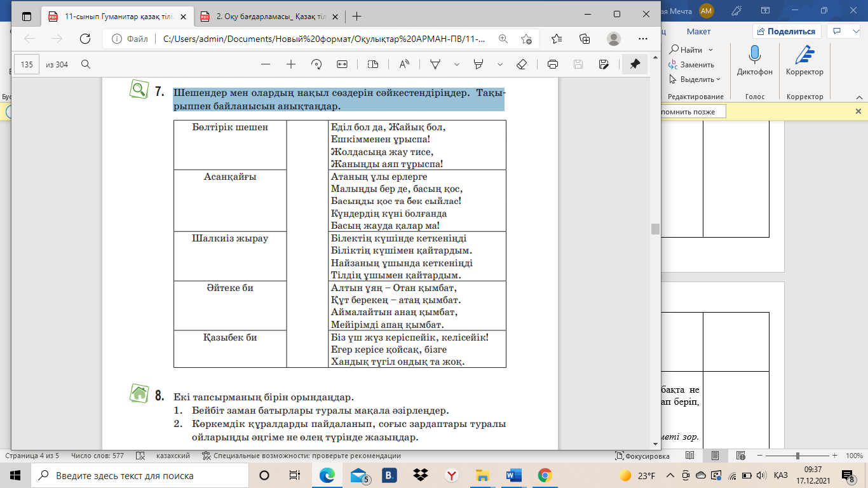The image size is (868, 488).
Task: Click the Save as icon in PDF toolbar
Action: point(604,64)
